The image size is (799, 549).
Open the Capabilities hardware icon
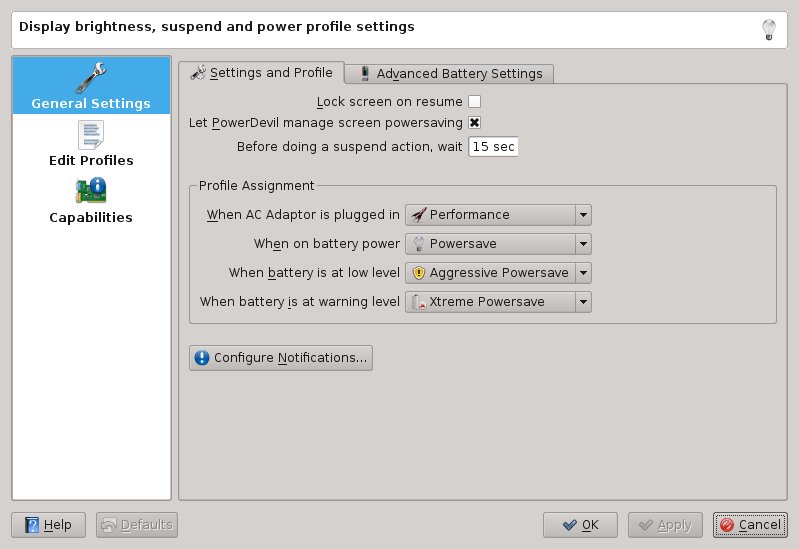pyautogui.click(x=91, y=190)
